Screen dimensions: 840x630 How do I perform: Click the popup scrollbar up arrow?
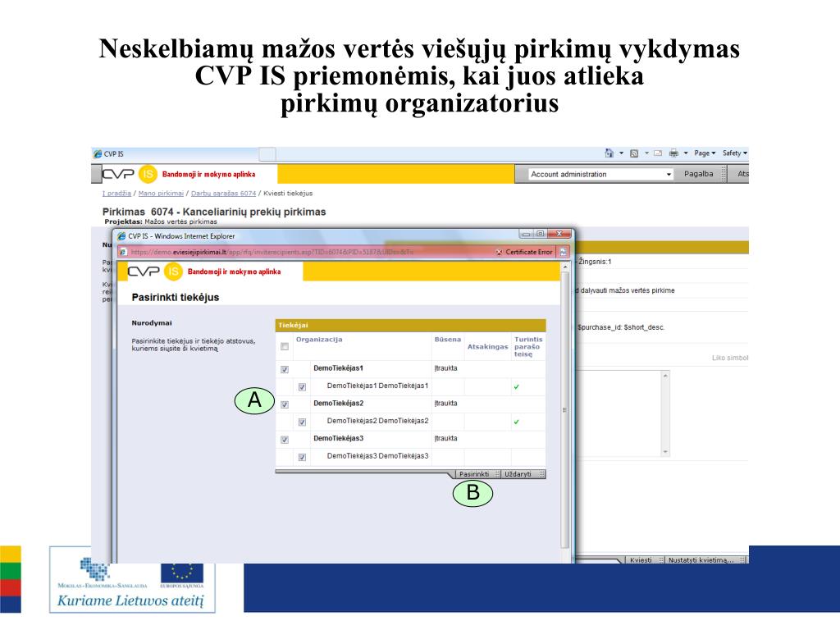point(564,267)
